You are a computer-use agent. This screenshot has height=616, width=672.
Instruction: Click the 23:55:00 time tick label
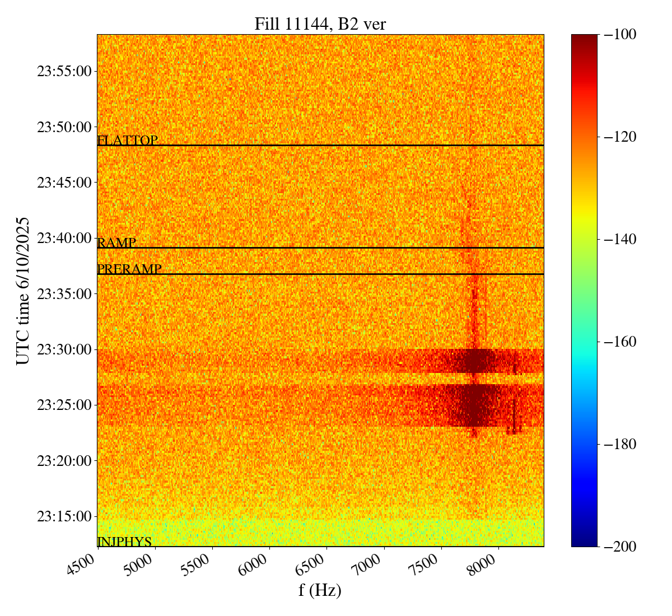tap(64, 71)
